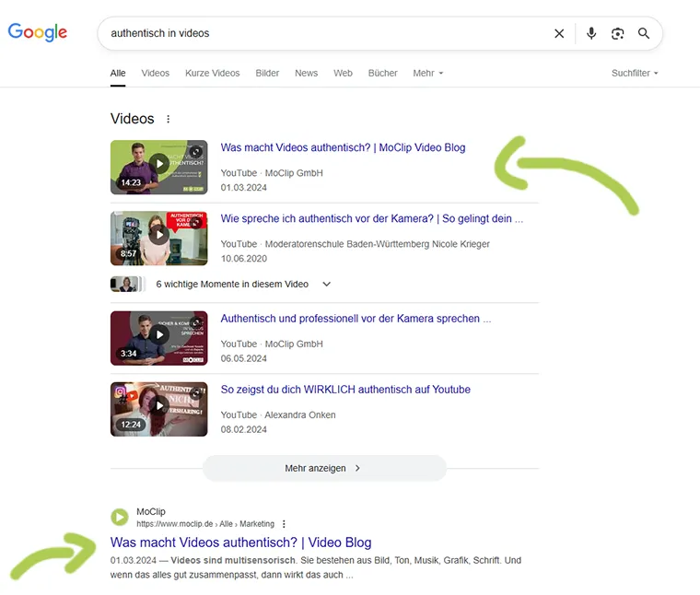Open 'So zeigst du dich WIRKLICH authentisch' link
Image resolution: width=700 pixels, height=595 pixels.
[x=345, y=390]
